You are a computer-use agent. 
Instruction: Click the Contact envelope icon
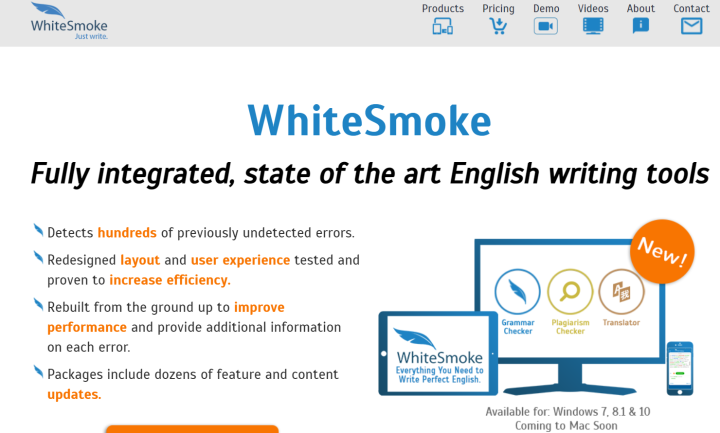pyautogui.click(x=692, y=26)
